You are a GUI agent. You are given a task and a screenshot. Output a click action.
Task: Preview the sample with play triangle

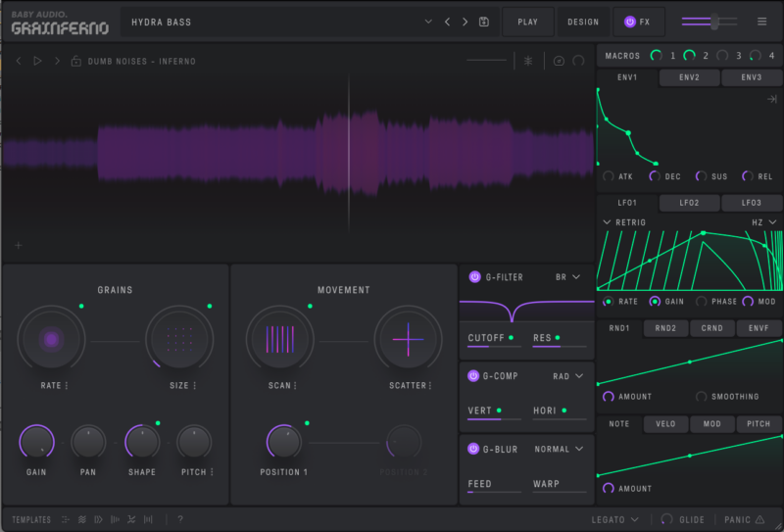pos(37,61)
